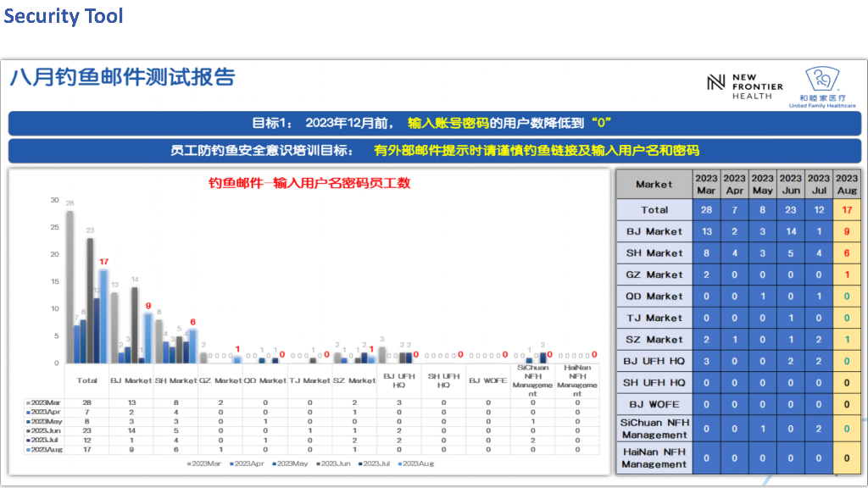Viewport: 868px width, 488px height.
Task: Click the 2023 Jun column header in the summary table
Action: point(791,184)
